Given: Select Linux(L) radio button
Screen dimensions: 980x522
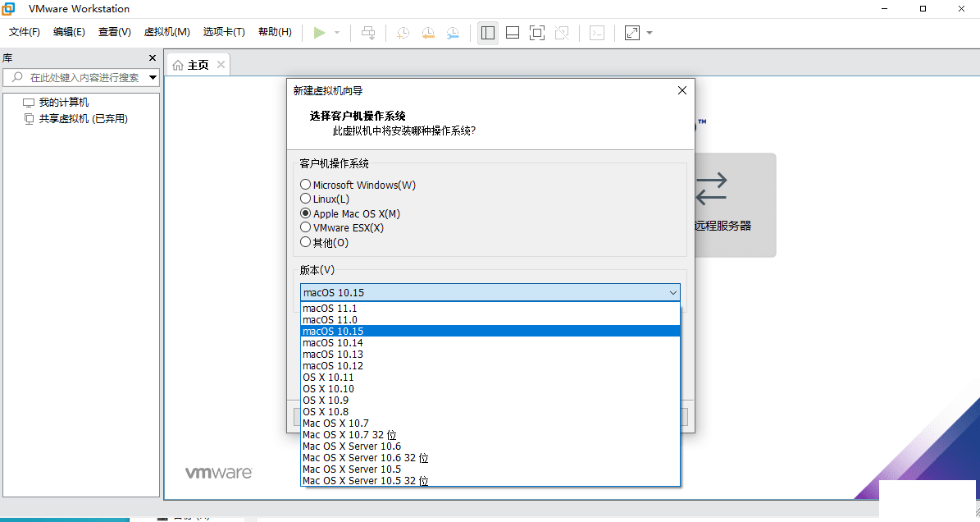Looking at the screenshot, I should tap(306, 199).
